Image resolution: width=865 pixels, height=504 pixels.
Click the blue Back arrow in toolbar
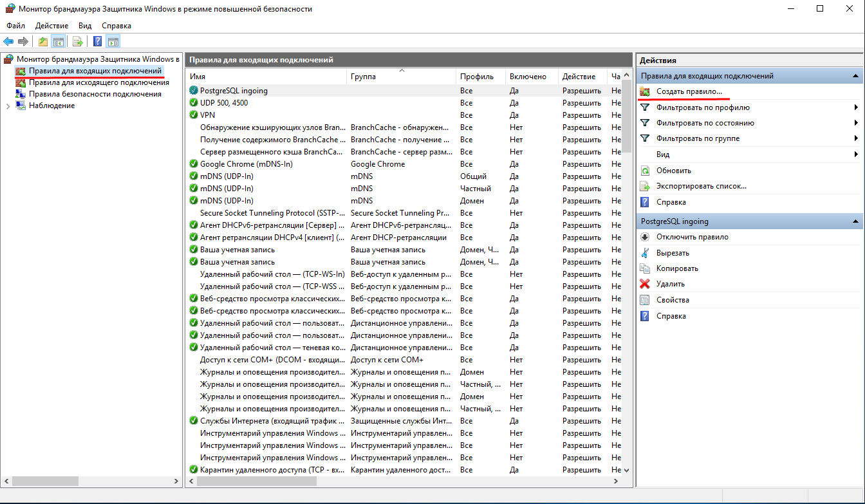(8, 42)
